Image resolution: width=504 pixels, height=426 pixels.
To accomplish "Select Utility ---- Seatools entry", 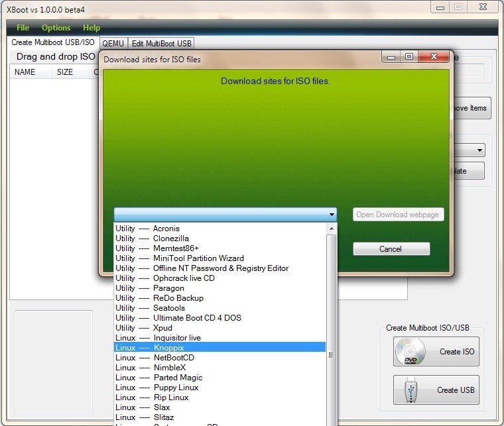I will click(220, 308).
